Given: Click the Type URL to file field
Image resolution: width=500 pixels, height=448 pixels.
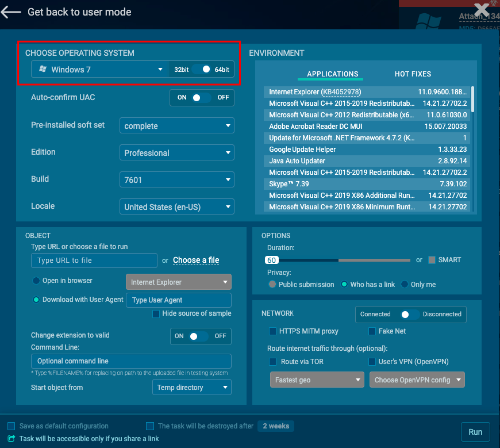Looking at the screenshot, I should [94, 261].
